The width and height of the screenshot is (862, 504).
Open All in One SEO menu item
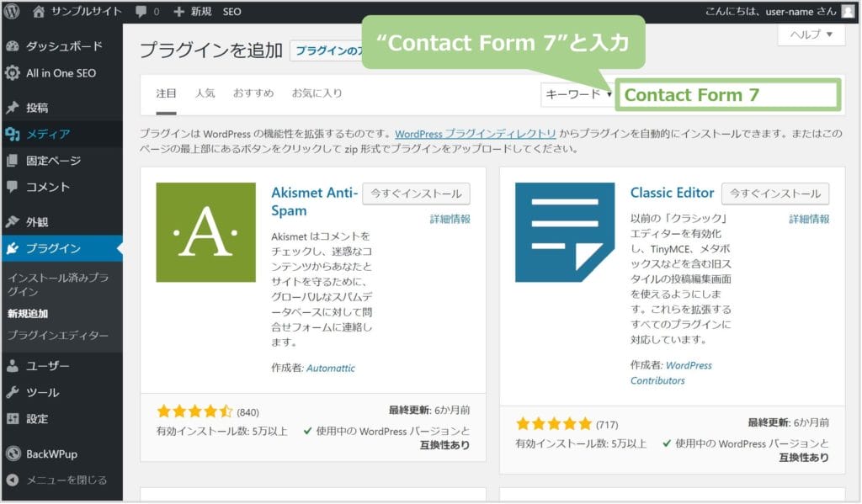[x=61, y=72]
